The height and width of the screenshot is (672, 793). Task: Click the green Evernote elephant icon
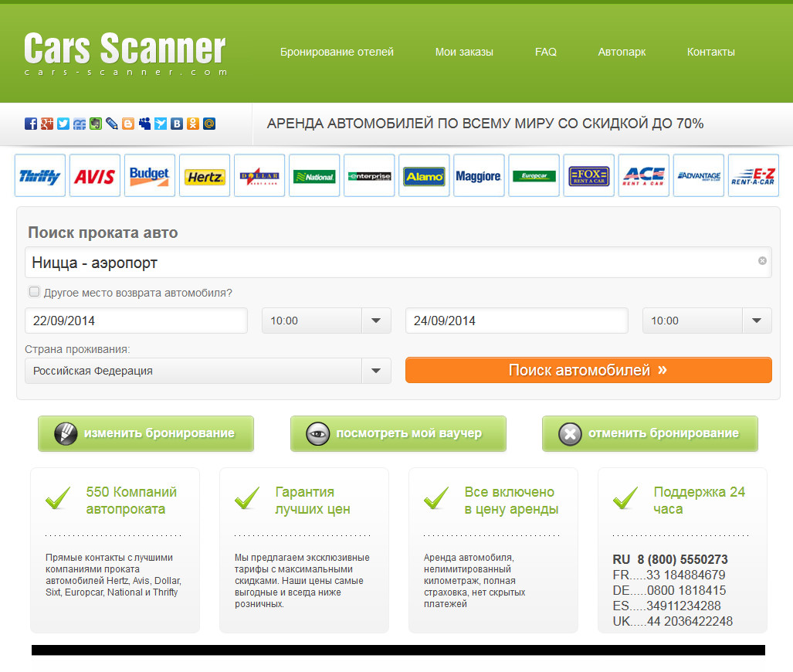coord(96,124)
